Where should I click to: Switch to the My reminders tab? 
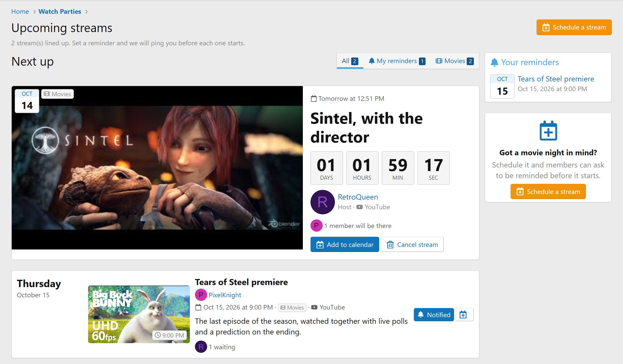(397, 61)
